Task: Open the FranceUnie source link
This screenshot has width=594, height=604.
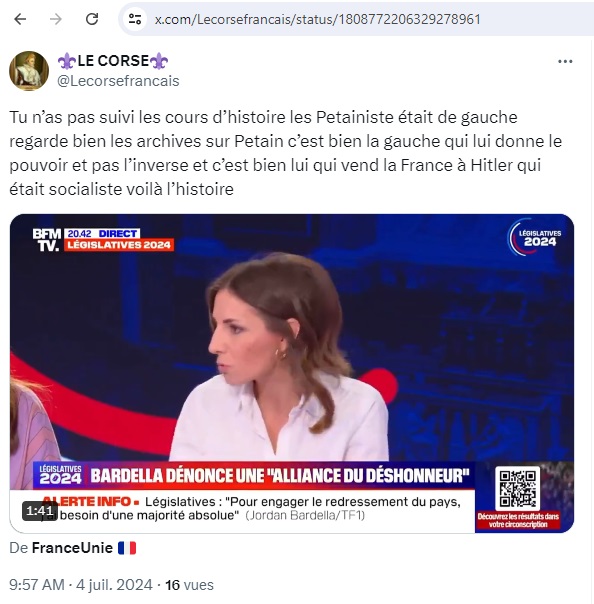Action: click(72, 548)
